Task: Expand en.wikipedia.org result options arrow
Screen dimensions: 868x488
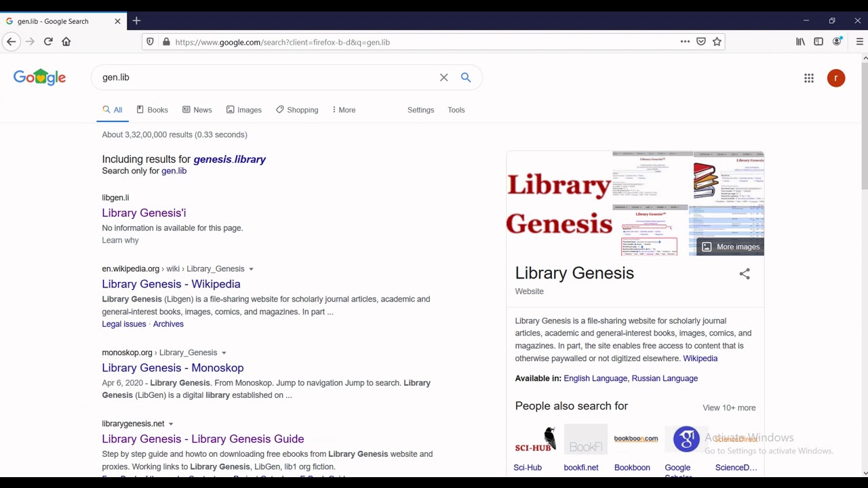Action: click(x=251, y=269)
